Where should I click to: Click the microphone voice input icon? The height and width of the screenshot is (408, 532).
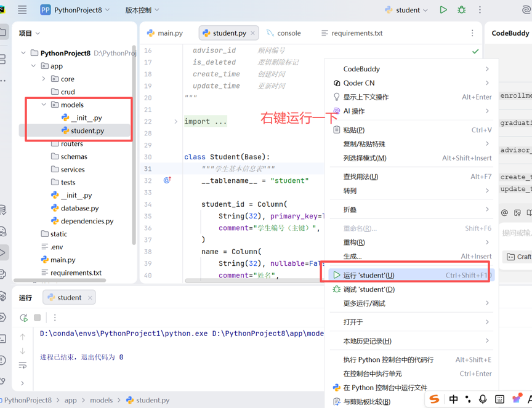pyautogui.click(x=483, y=399)
